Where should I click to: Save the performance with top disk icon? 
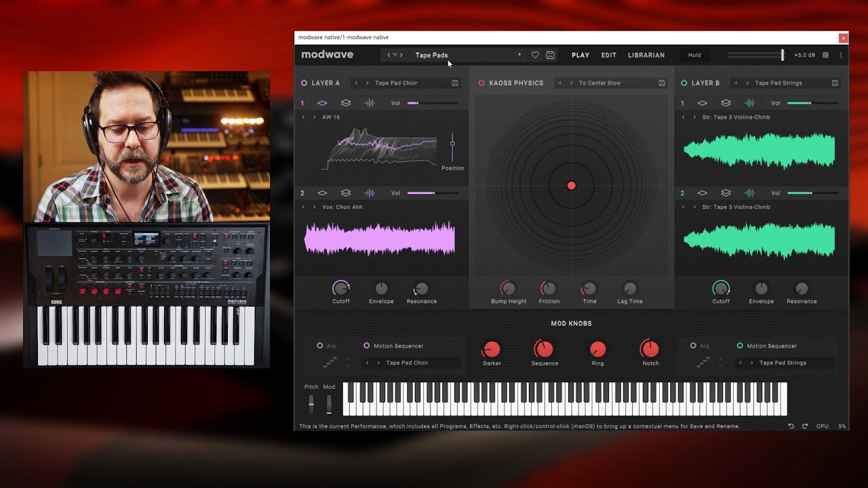[x=550, y=55]
